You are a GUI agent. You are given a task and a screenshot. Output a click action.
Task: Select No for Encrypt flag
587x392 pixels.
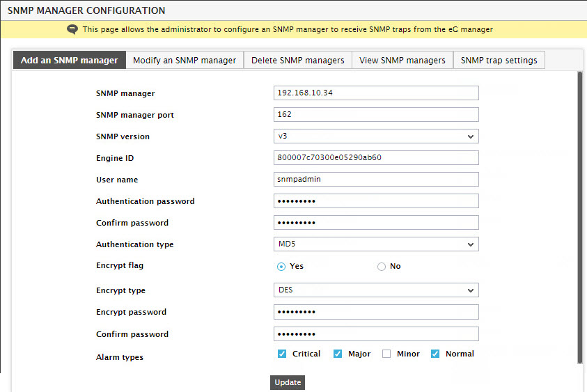tap(381, 267)
